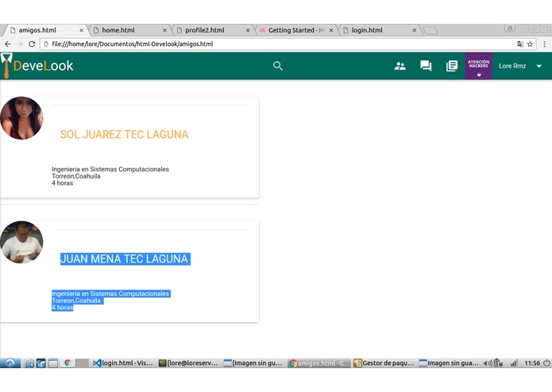Viewport: 552px width, 392px height.
Task: Click the search magnifier icon in navbar
Action: point(278,66)
